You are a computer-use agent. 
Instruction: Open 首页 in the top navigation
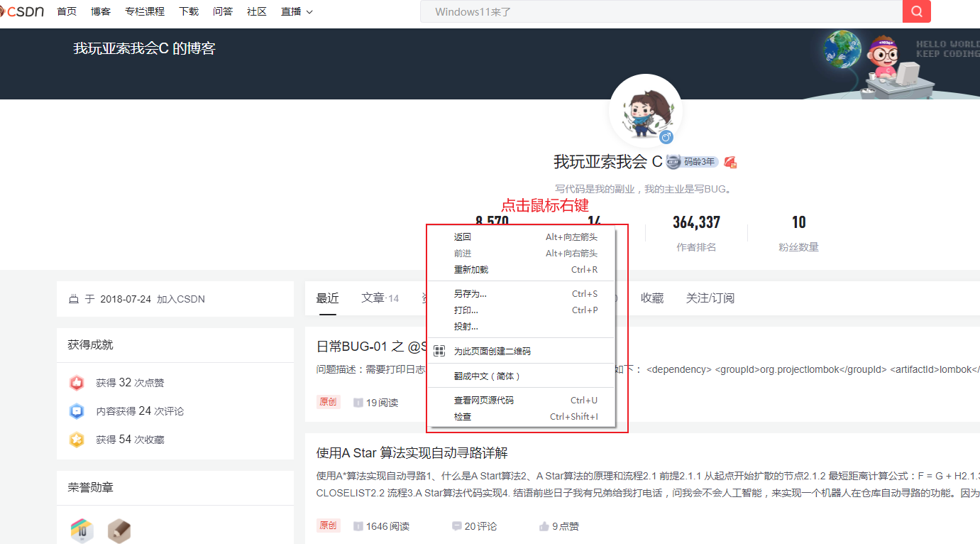pos(67,11)
